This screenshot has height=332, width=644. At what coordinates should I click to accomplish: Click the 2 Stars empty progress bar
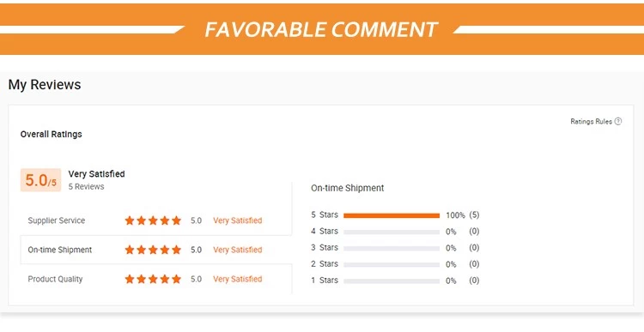[392, 265]
